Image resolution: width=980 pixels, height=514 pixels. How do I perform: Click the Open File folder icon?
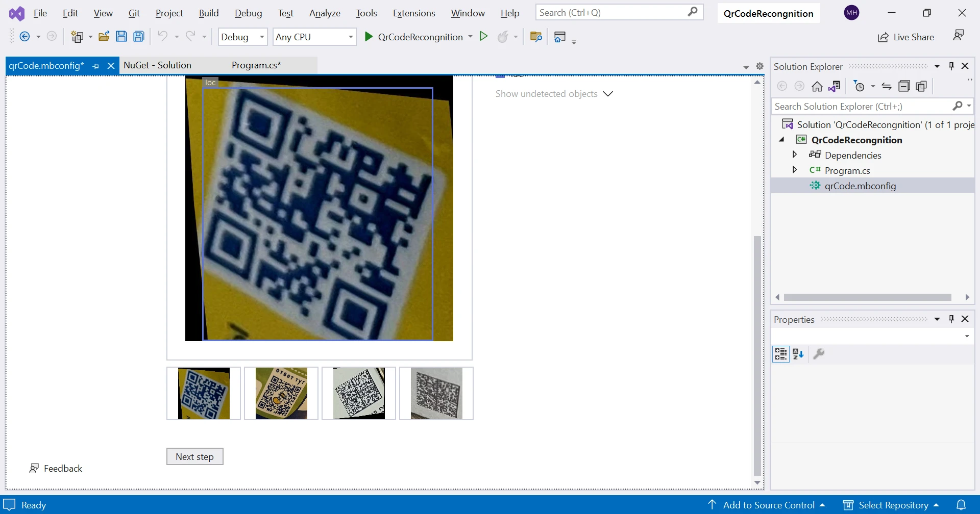[104, 37]
